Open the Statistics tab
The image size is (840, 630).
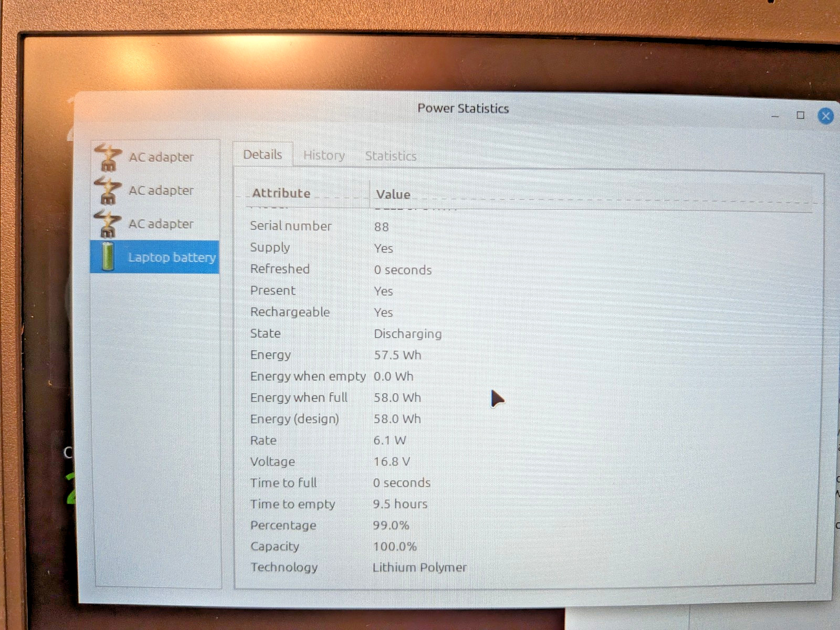(391, 156)
